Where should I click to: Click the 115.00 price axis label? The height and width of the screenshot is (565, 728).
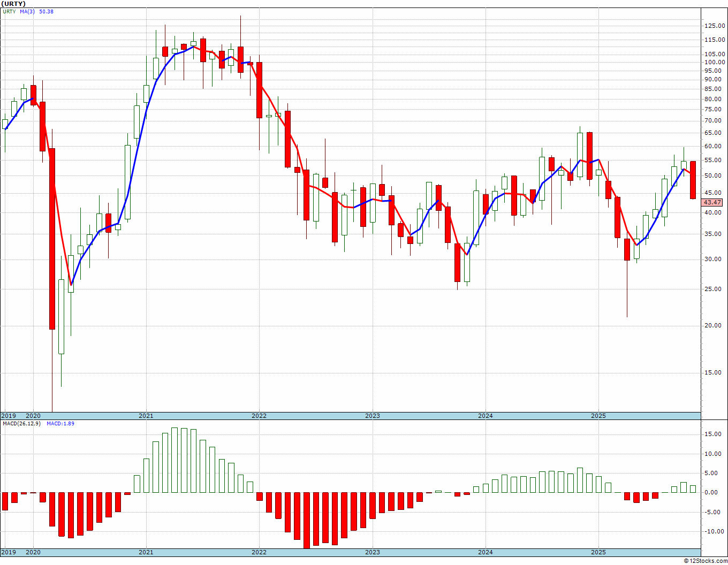(715, 40)
